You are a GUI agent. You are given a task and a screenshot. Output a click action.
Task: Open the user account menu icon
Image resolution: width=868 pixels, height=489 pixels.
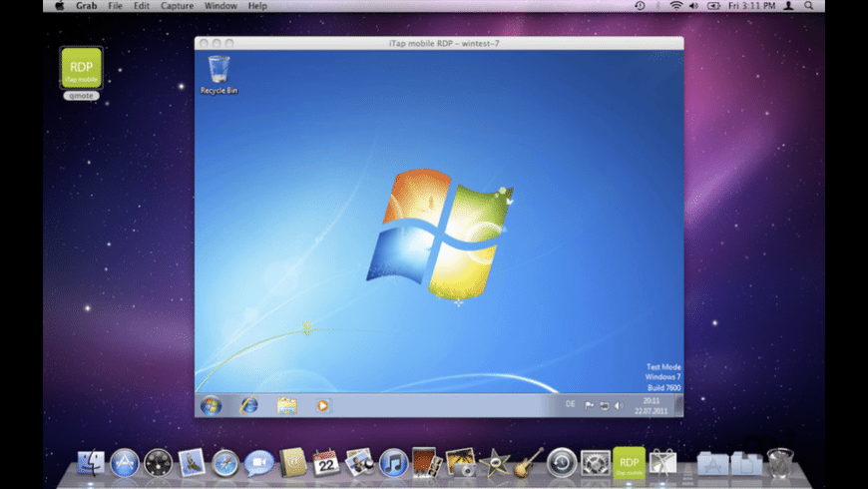click(x=789, y=6)
